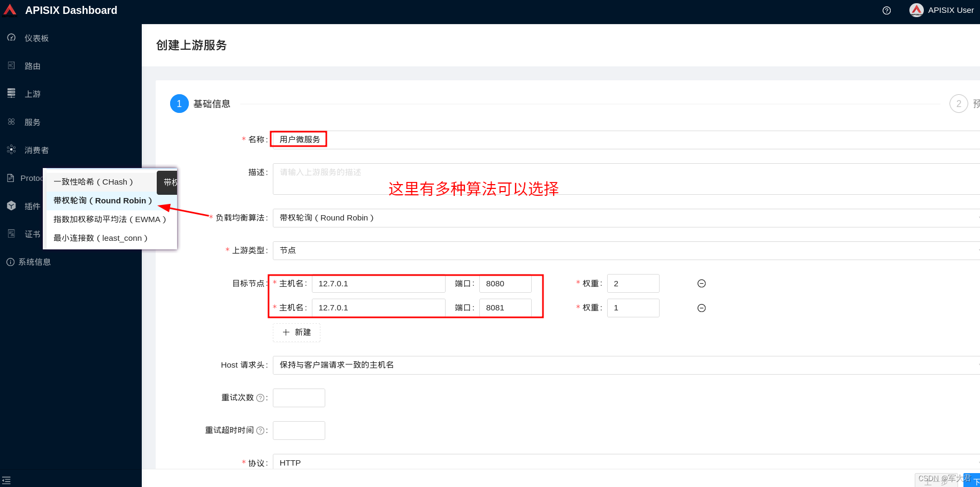Click the consumer icon beside 消费者

[11, 149]
